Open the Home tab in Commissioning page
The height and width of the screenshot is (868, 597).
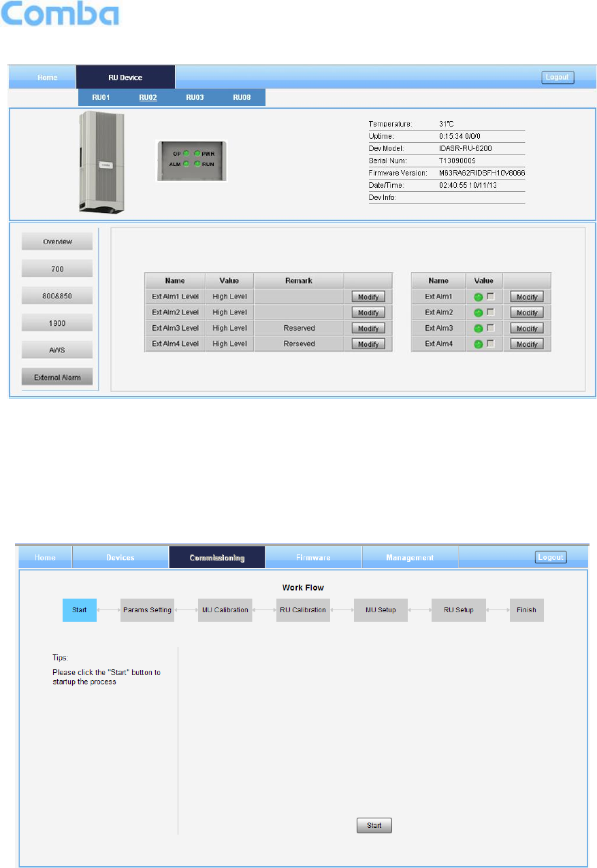click(45, 557)
